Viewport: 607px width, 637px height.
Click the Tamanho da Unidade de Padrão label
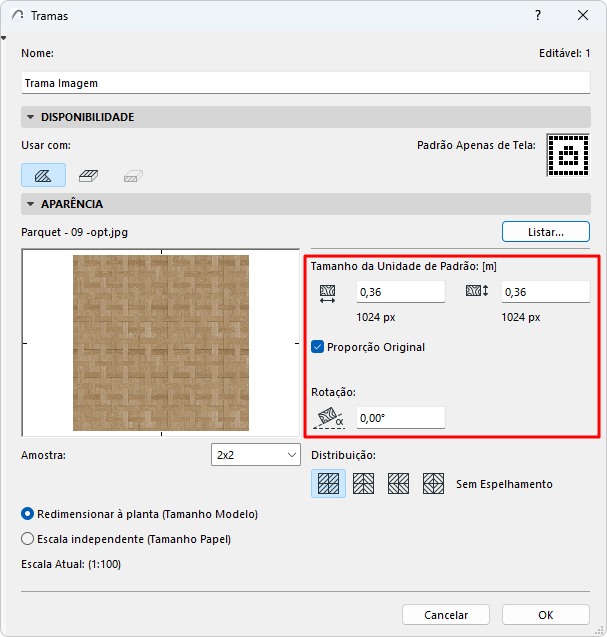click(403, 266)
